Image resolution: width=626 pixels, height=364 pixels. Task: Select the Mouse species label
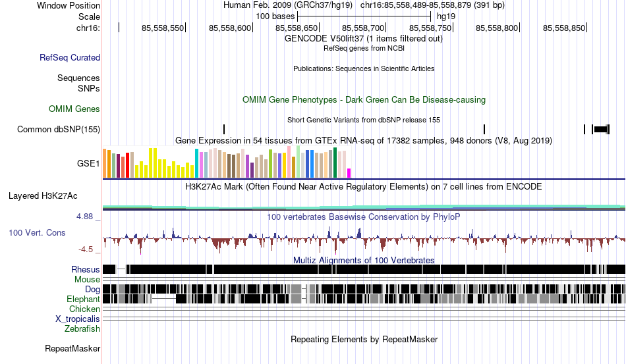coord(87,280)
